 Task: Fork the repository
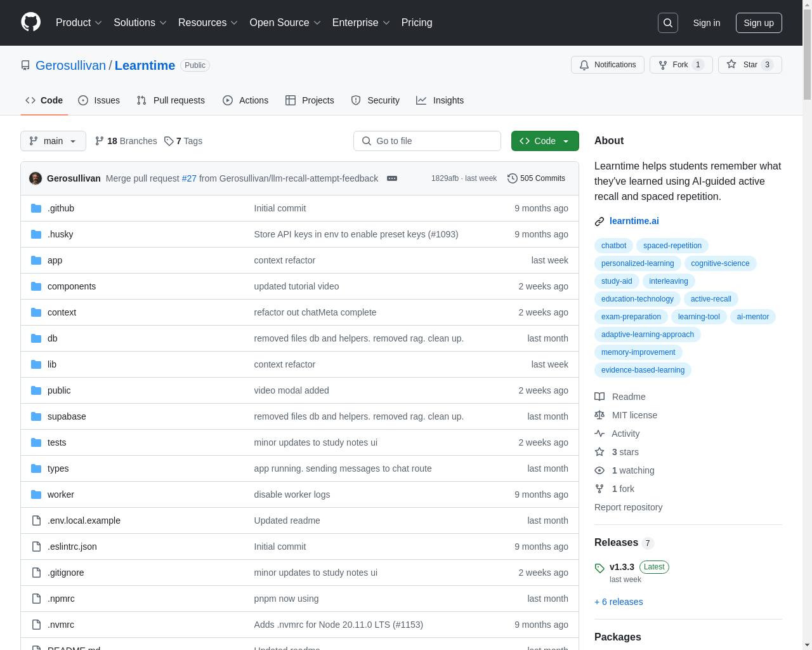pos(681,65)
